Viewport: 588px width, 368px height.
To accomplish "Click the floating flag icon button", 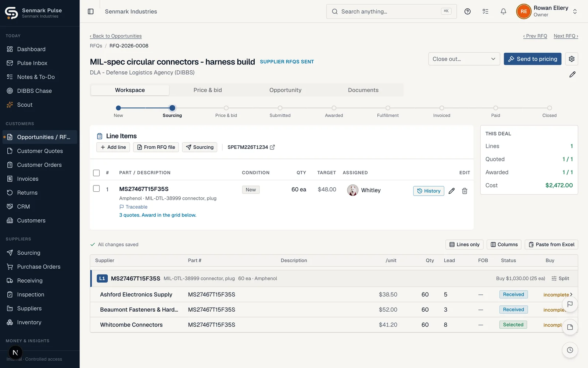I will click(x=570, y=304).
